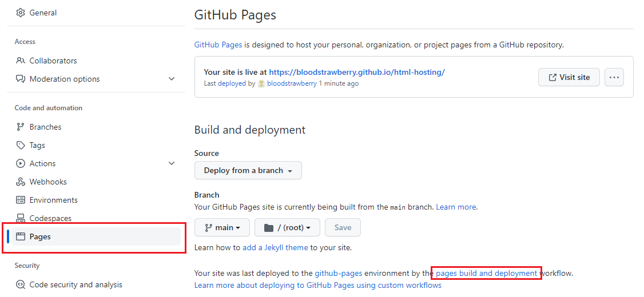Screen dimensions: 644x297
Task: Click the GitHub Pages intro link
Action: pos(218,45)
